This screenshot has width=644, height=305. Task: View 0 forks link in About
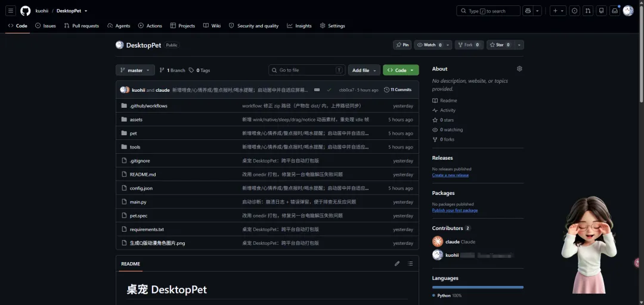(x=443, y=139)
